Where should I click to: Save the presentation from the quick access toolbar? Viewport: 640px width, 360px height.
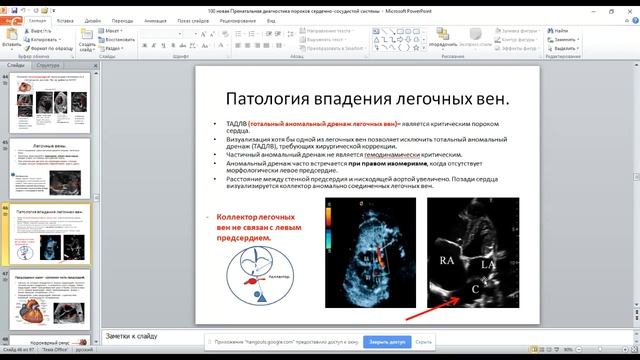(14, 11)
